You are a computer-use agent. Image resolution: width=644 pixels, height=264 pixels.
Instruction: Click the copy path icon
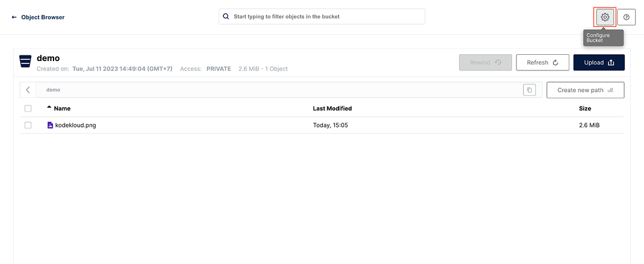tap(529, 90)
